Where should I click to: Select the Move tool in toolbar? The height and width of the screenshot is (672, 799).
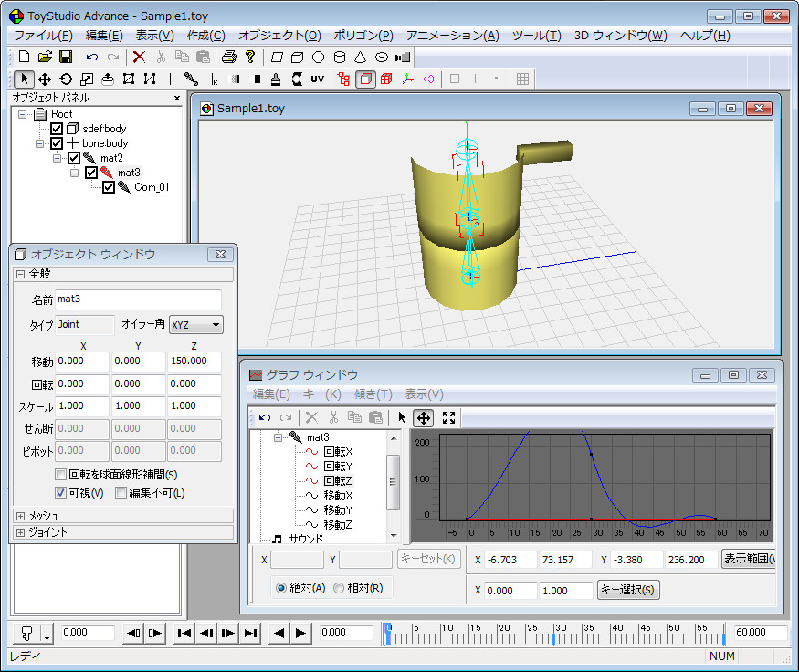(44, 79)
